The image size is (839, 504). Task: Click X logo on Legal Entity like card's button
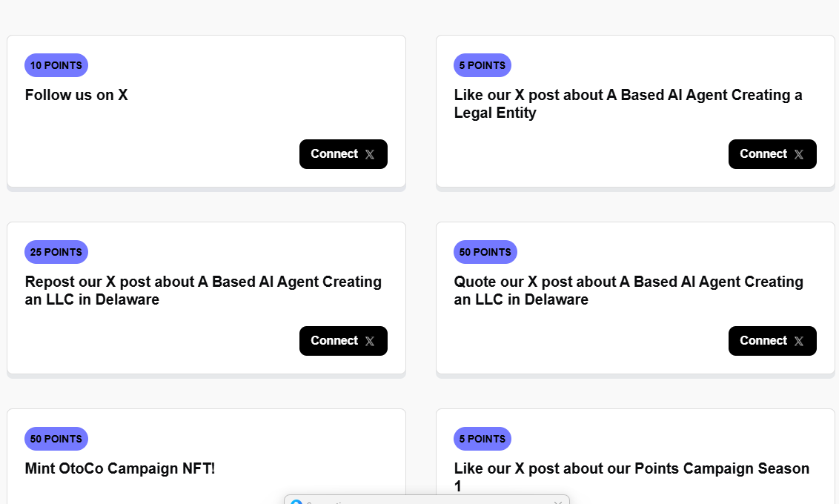tap(798, 154)
